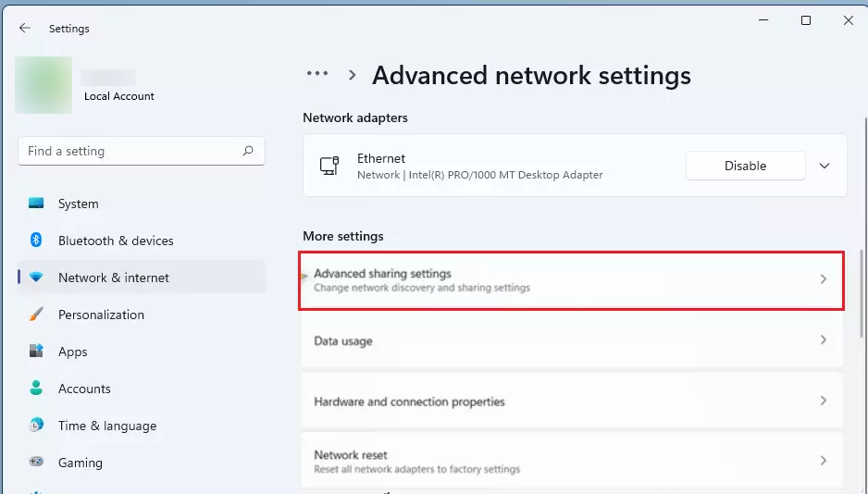Click Hardware and connection properties chevron

[x=824, y=400]
